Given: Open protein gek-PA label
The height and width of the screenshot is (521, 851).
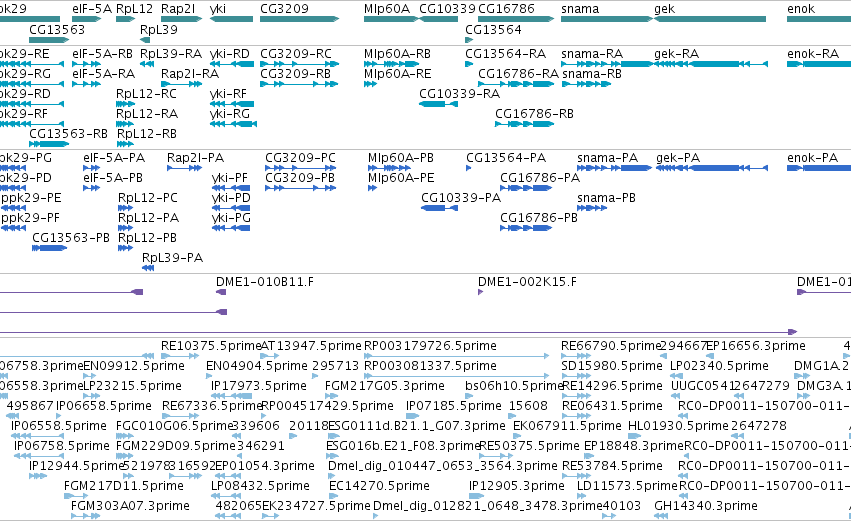Looking at the screenshot, I should click(x=678, y=158).
